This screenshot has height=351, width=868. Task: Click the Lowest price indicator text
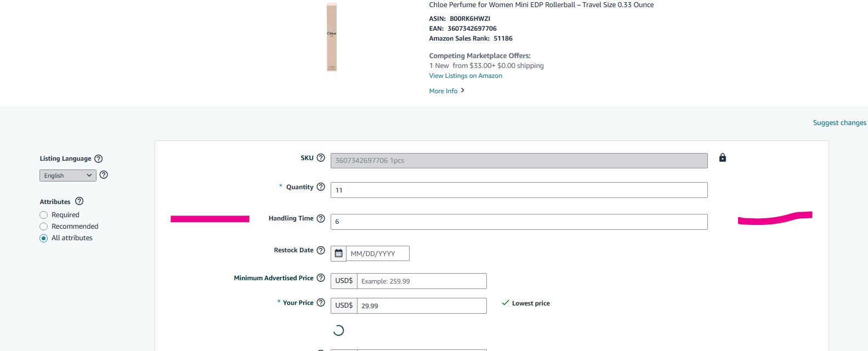click(531, 303)
